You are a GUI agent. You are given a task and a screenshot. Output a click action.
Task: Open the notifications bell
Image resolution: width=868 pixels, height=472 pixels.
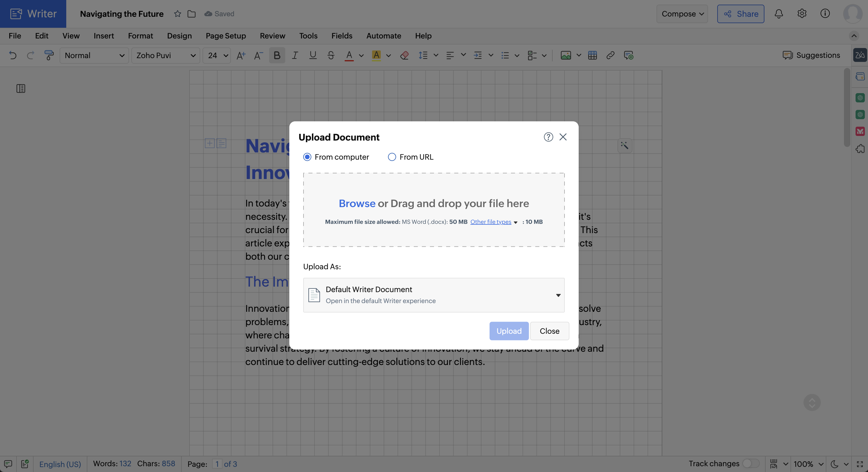[778, 14]
